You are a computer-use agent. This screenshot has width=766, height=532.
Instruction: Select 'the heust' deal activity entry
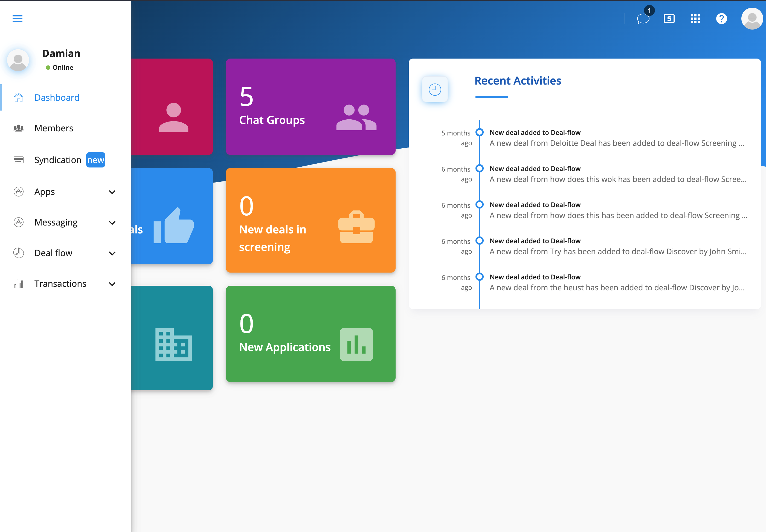pyautogui.click(x=617, y=282)
